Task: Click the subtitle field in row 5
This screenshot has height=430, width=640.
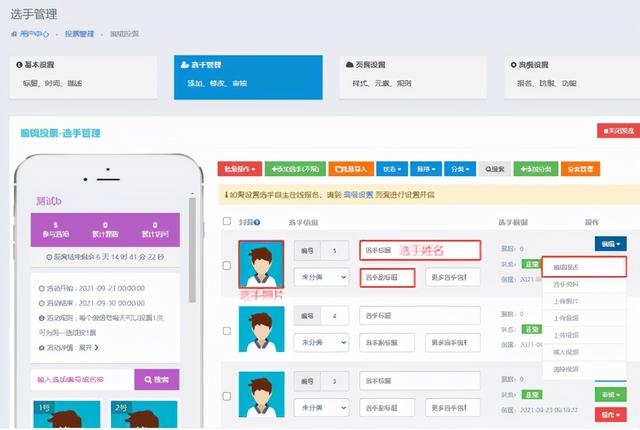Action: point(387,277)
